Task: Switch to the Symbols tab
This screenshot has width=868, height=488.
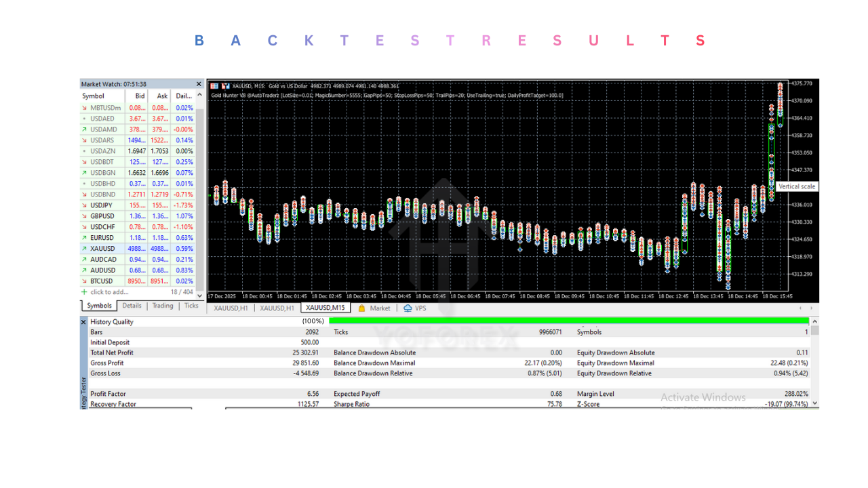Action: (99, 306)
